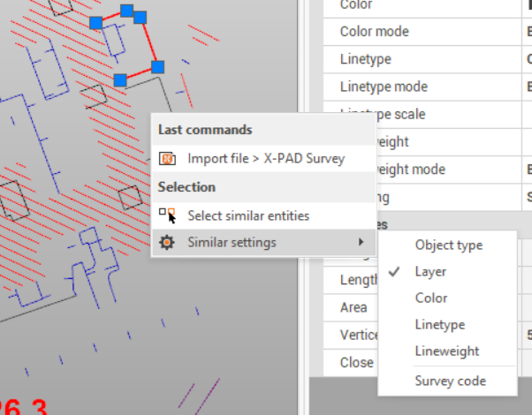Run Import file > X-PAD Survey command

click(265, 159)
